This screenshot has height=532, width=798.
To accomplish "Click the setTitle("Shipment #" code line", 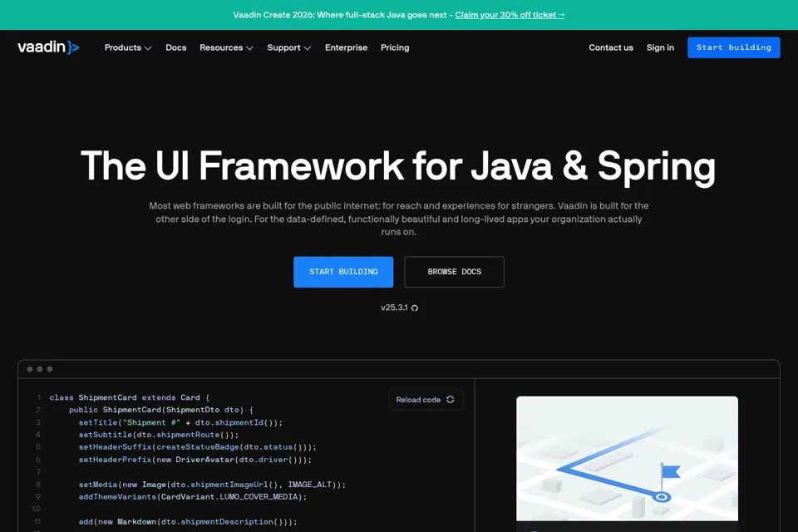I will pos(180,422).
